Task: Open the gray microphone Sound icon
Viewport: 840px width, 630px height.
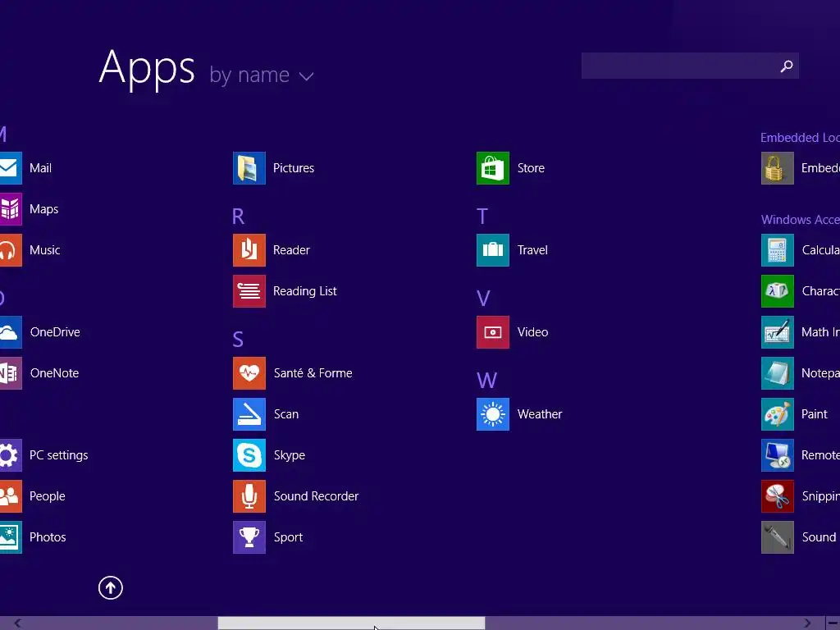Action: point(778,537)
